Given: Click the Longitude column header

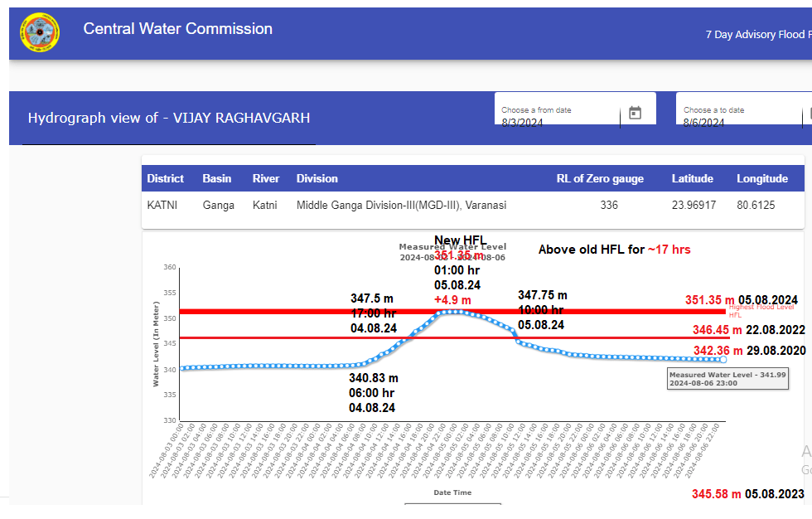Looking at the screenshot, I should point(762,178).
